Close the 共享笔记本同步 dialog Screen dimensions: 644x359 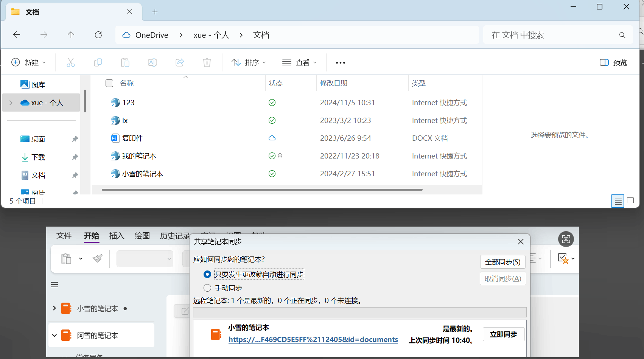[521, 241]
